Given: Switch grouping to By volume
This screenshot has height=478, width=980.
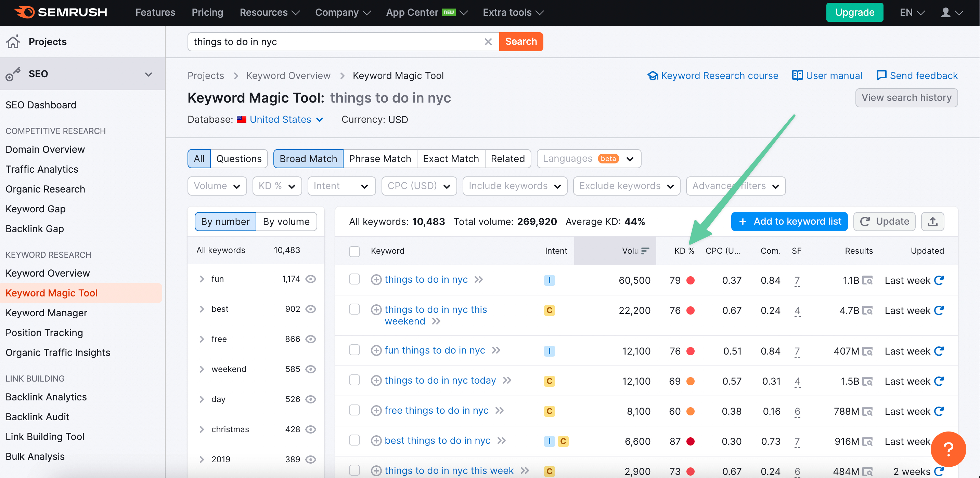Looking at the screenshot, I should click(286, 222).
